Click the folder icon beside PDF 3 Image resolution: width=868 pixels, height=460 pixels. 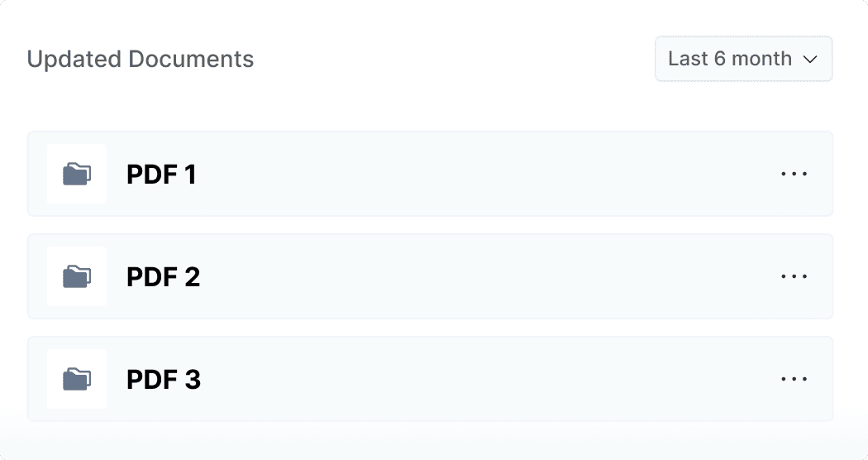coord(77,379)
